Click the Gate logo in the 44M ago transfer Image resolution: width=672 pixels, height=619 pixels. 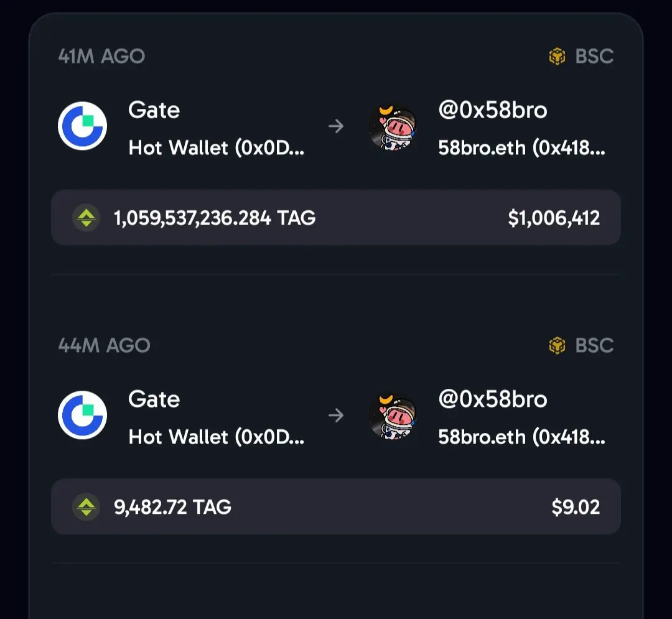coord(82,415)
